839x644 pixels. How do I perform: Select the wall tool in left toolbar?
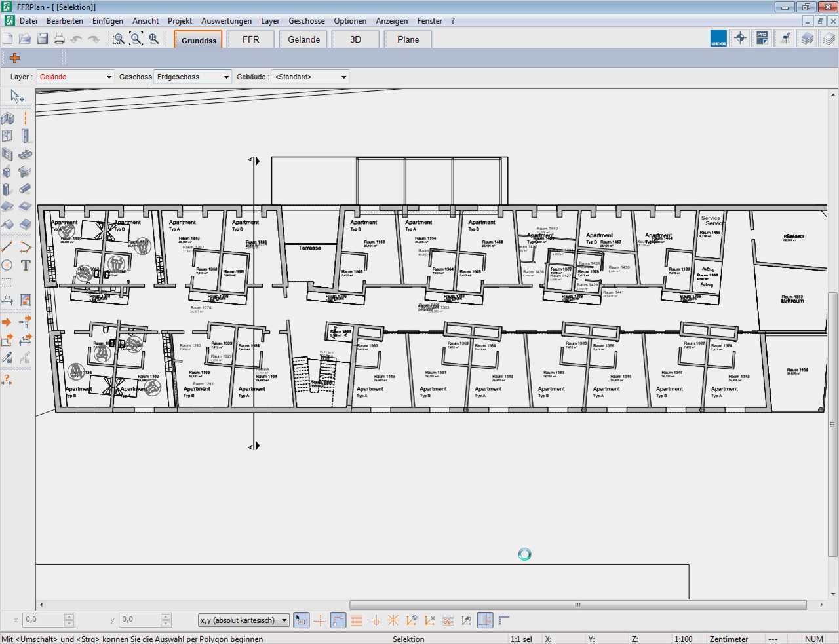pyautogui.click(x=7, y=119)
